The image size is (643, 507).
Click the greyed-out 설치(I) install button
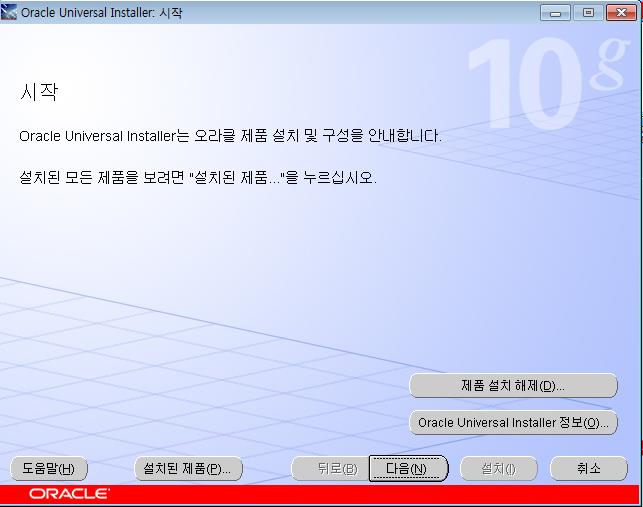[x=499, y=468]
